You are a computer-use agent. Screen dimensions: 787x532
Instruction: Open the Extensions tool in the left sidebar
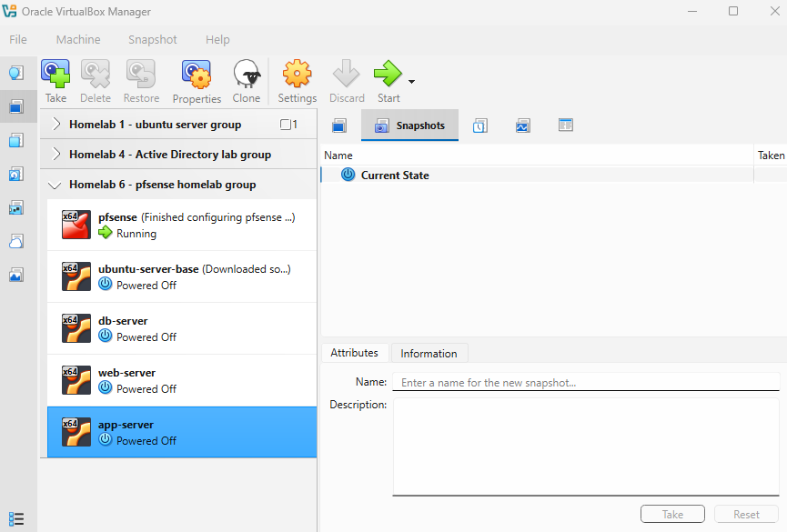point(16,140)
